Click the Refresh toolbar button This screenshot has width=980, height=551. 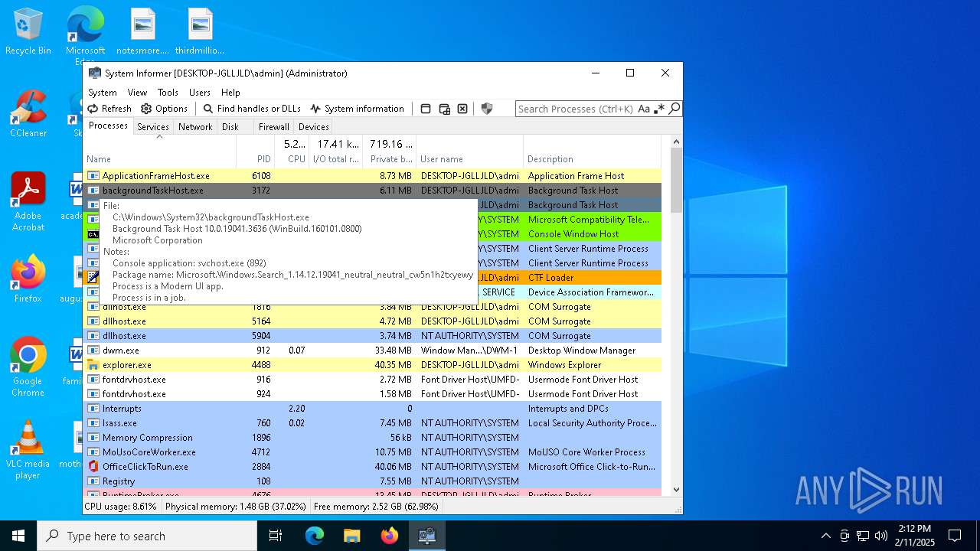point(109,109)
